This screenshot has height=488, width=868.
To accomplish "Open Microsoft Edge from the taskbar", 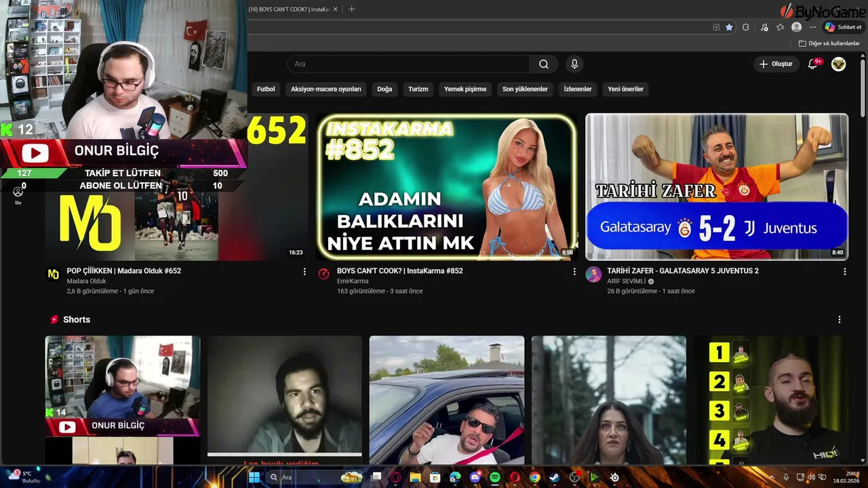I will (455, 477).
